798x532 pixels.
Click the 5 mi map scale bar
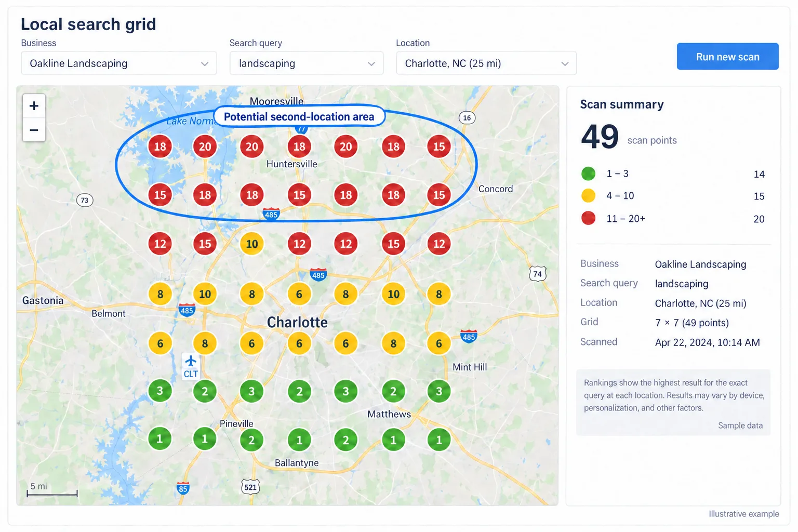[x=52, y=490]
